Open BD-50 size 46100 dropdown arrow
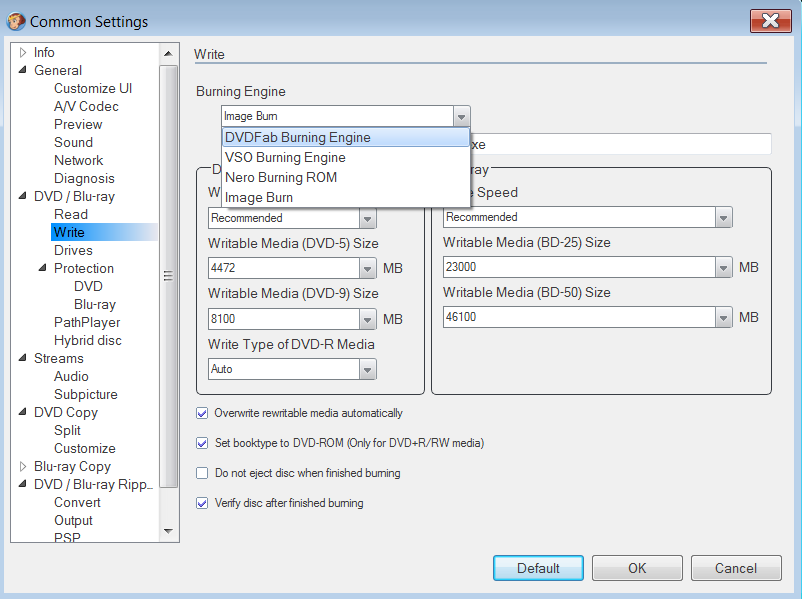This screenshot has height=599, width=802. pos(723,318)
